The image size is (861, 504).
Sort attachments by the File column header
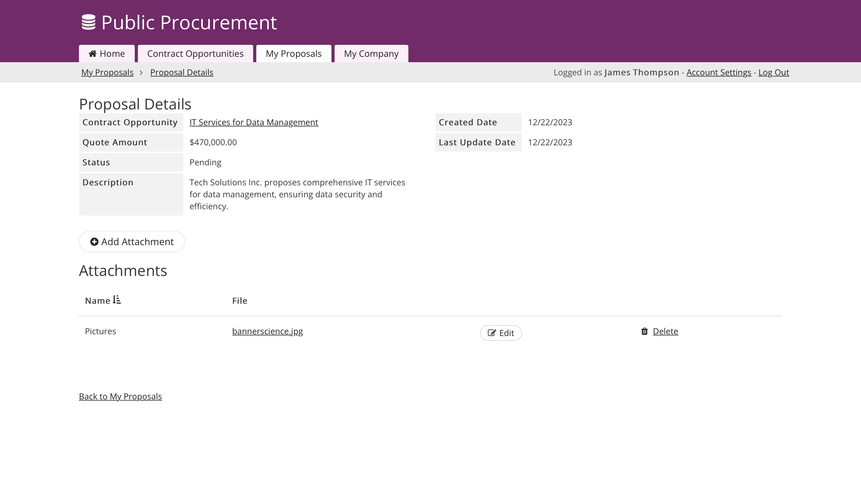click(239, 301)
